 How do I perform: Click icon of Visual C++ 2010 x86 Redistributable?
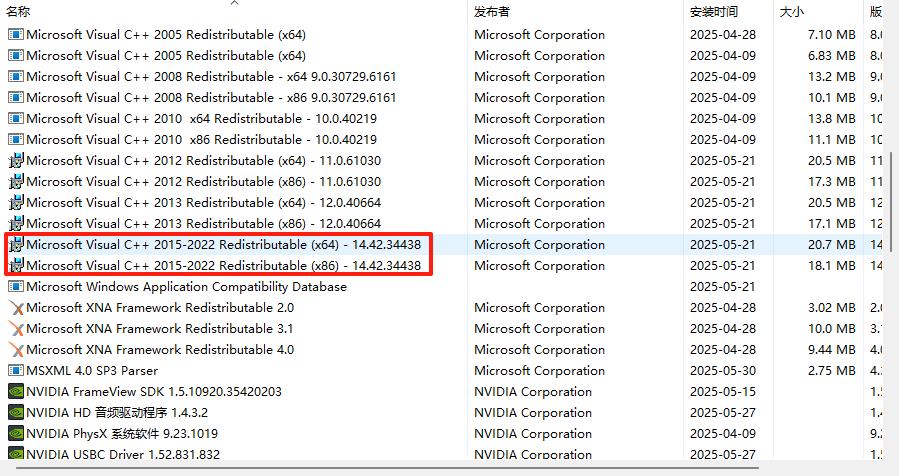pos(16,139)
